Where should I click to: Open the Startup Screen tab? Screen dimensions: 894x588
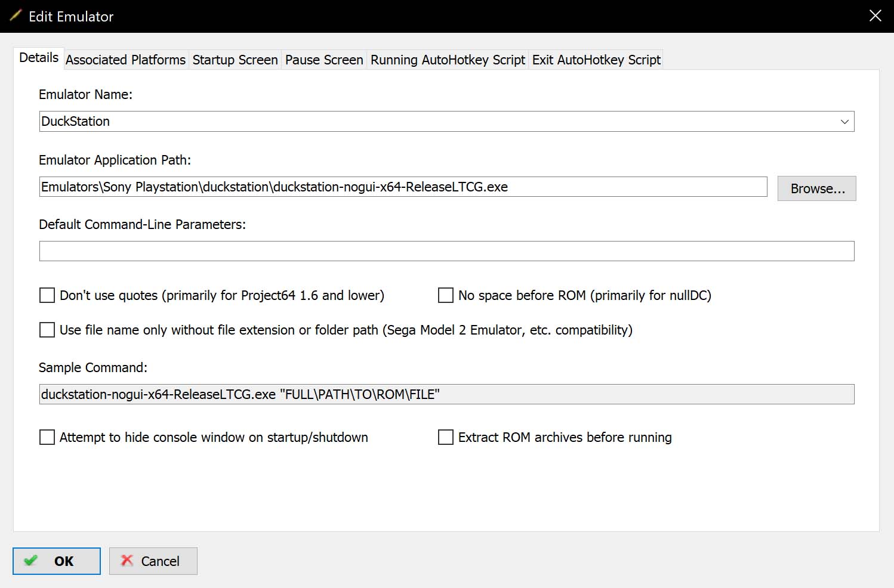[x=235, y=60]
